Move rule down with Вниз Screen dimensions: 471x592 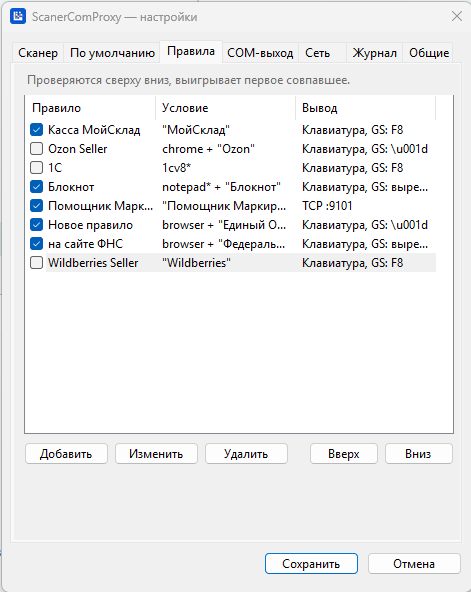click(x=419, y=453)
